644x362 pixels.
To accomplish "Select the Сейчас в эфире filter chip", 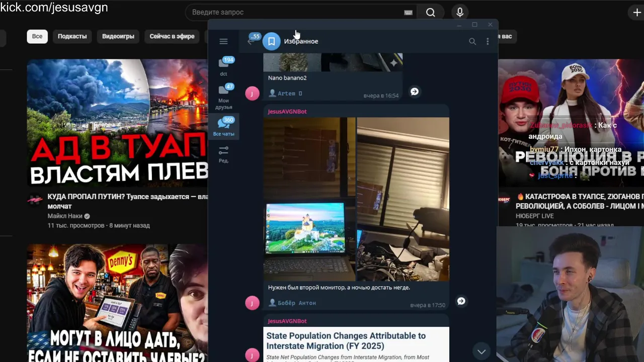I will point(172,36).
